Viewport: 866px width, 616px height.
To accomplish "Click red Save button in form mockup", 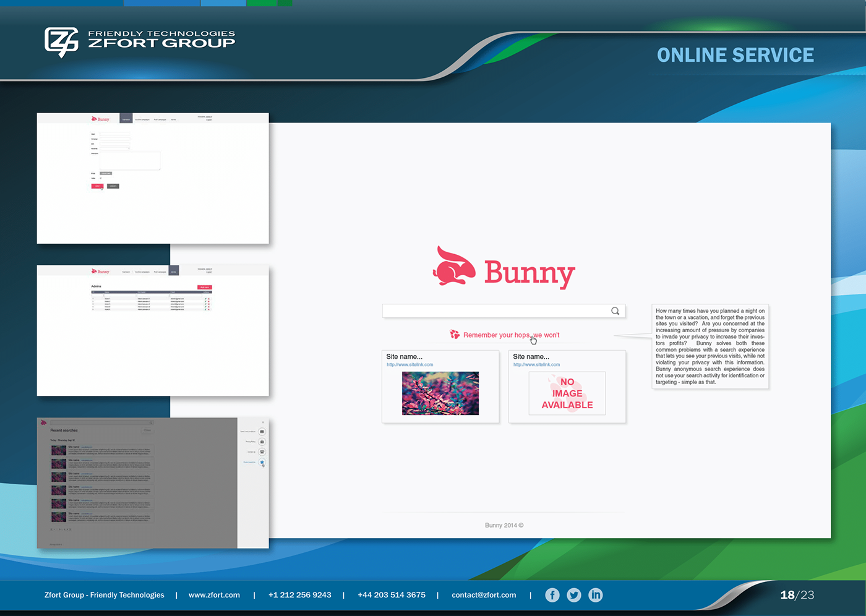I will tap(97, 186).
